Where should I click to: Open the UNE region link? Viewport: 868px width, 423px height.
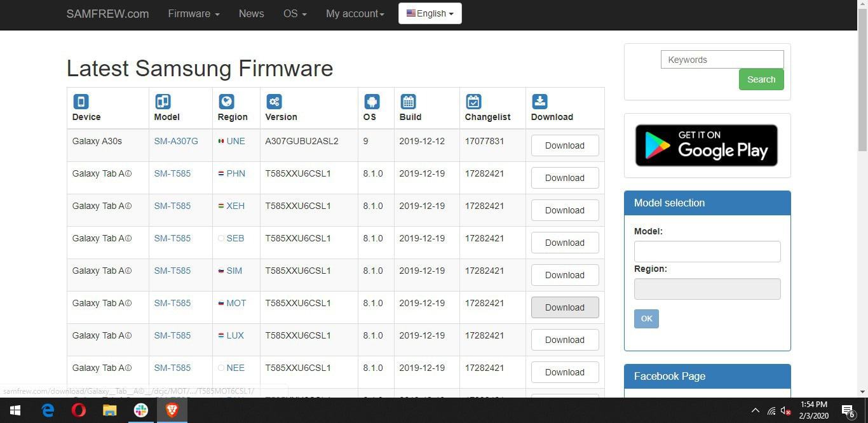coord(236,141)
